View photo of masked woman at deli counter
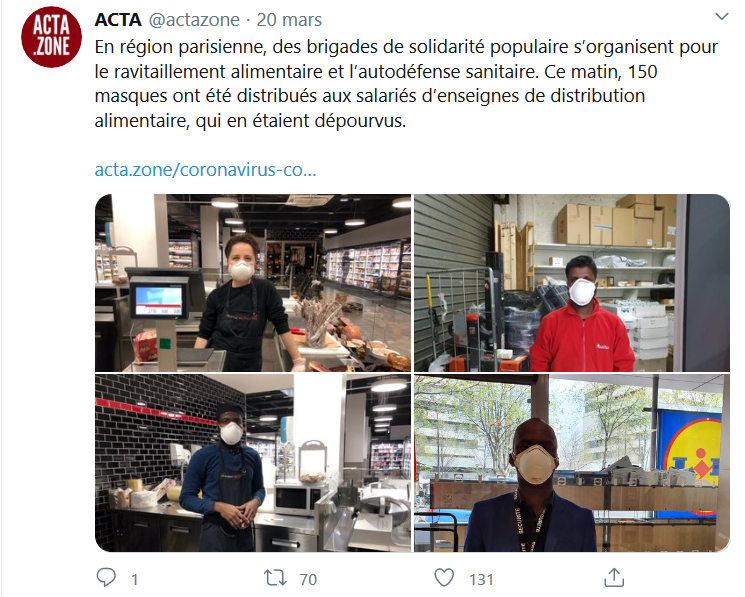 pos(253,283)
